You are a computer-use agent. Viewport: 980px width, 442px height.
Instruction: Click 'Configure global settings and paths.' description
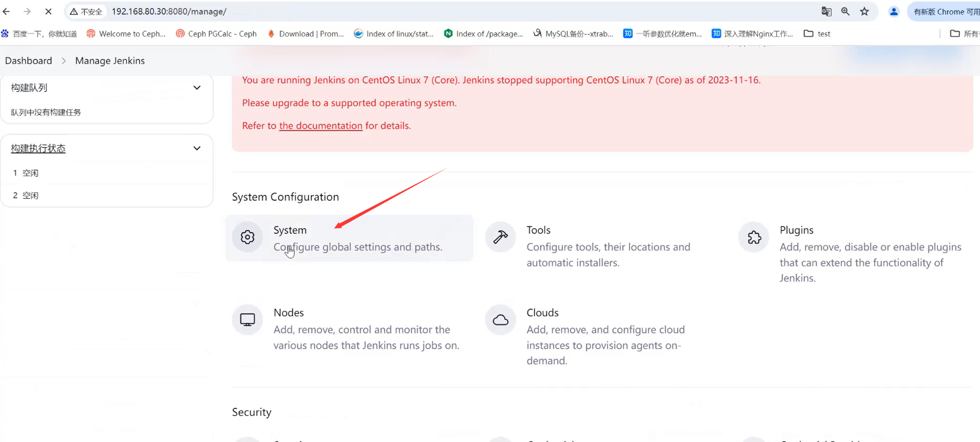coord(358,247)
